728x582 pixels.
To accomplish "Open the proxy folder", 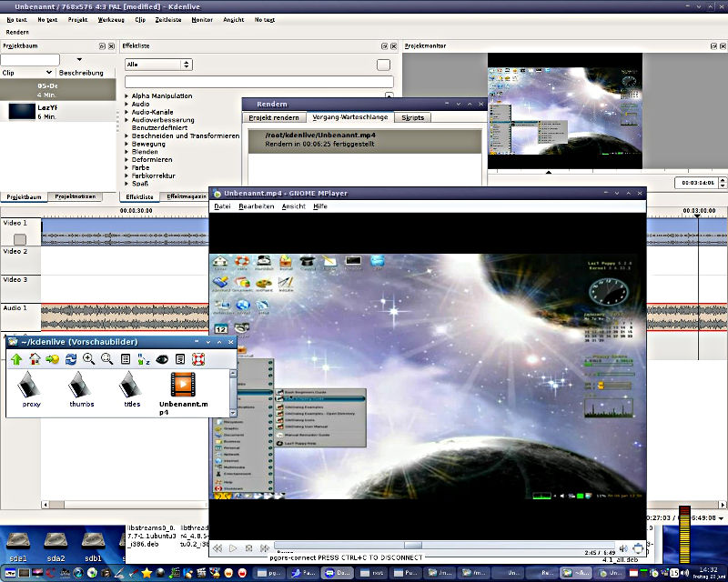I will pyautogui.click(x=30, y=388).
